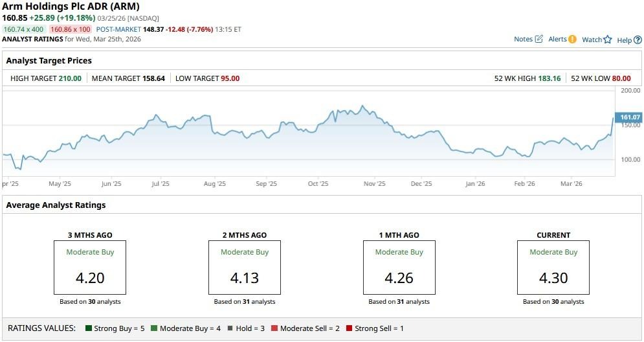Click the HIGH TARGET value 210.00
Image resolution: width=644 pixels, height=342 pixels.
point(70,78)
